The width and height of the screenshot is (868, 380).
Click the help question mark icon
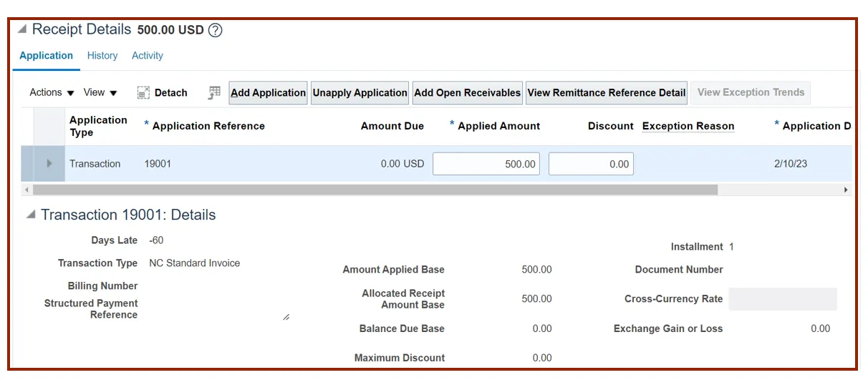pyautogui.click(x=215, y=31)
